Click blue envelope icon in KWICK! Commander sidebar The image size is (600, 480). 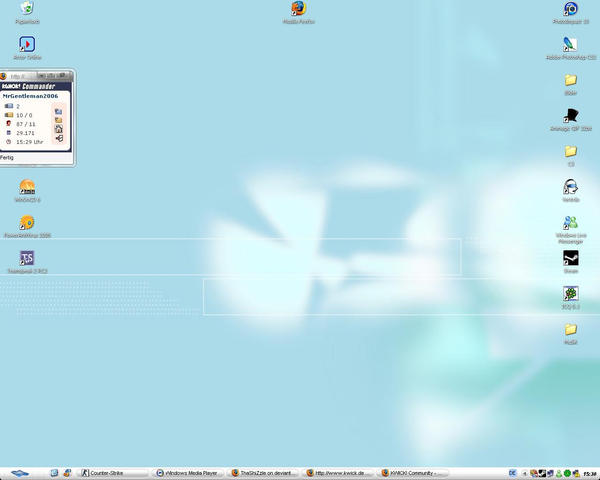pos(59,111)
